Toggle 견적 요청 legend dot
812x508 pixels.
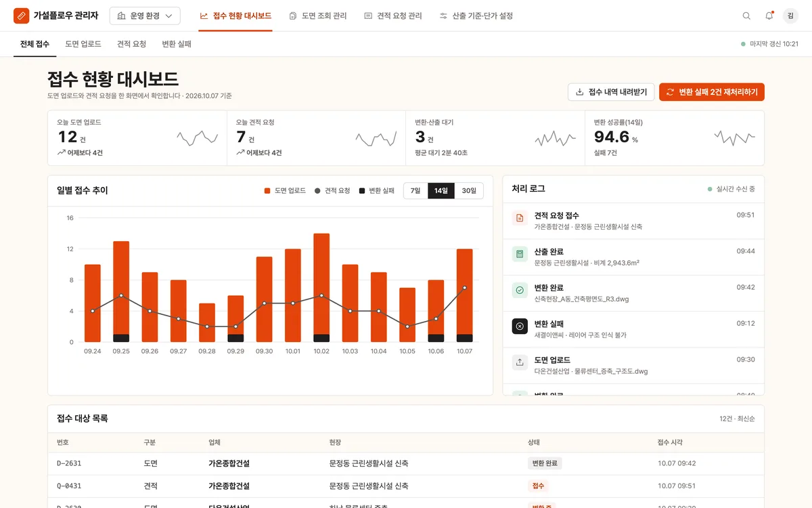pos(317,191)
